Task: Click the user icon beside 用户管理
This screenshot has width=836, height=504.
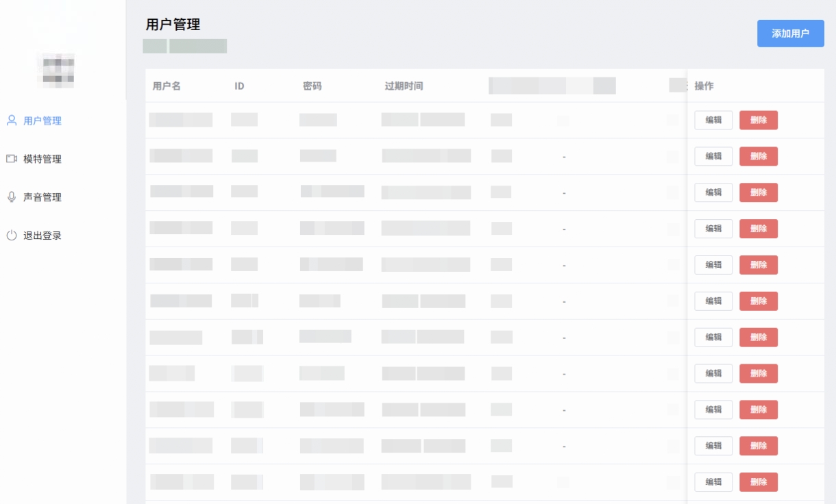Action: (12, 121)
